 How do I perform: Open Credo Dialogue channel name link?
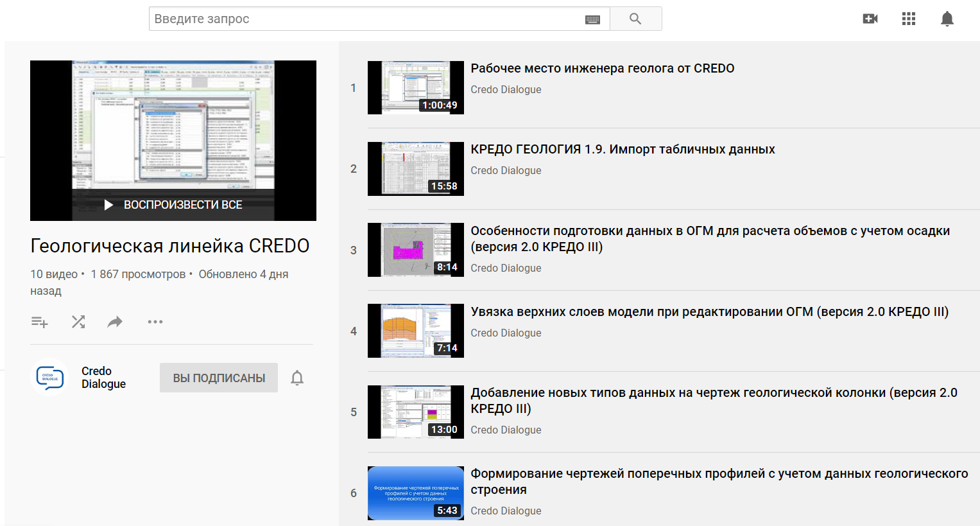point(103,378)
